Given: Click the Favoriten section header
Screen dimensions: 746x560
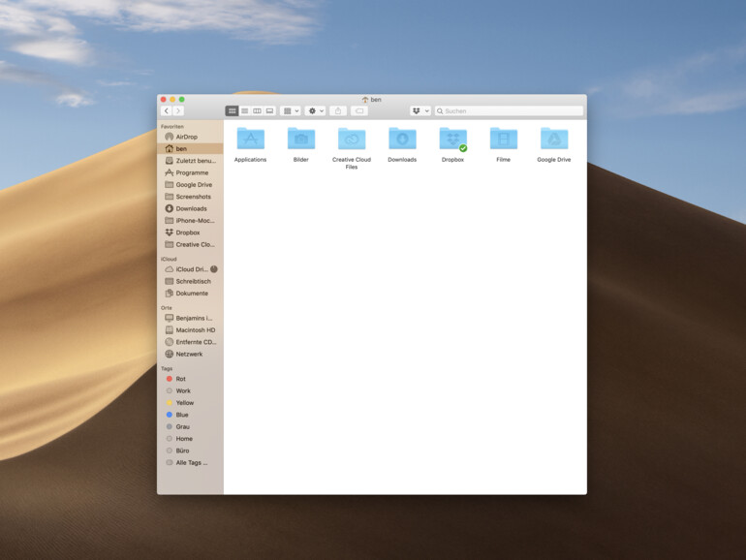Looking at the screenshot, I should pos(172,127).
